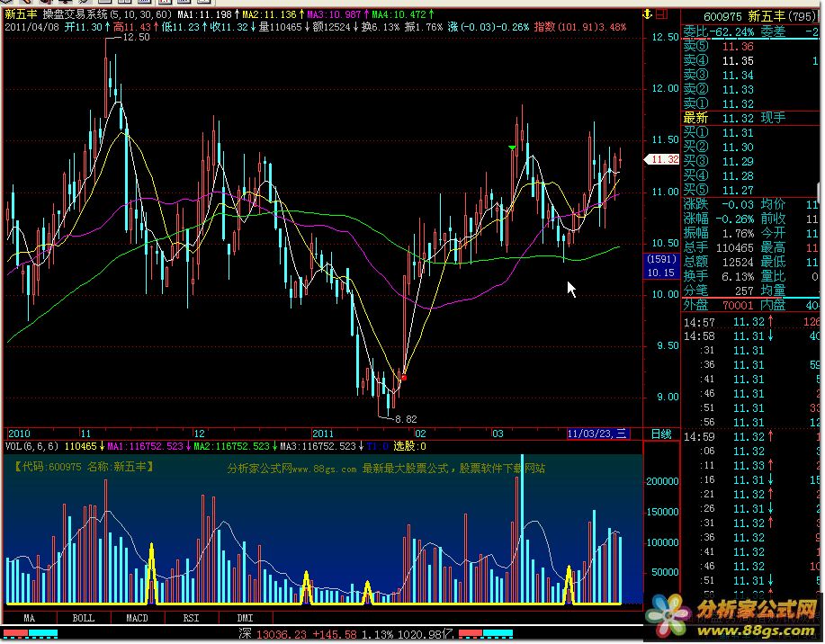Click the 涨幅 -0.26% row
The image size is (825, 644).
[x=719, y=219]
